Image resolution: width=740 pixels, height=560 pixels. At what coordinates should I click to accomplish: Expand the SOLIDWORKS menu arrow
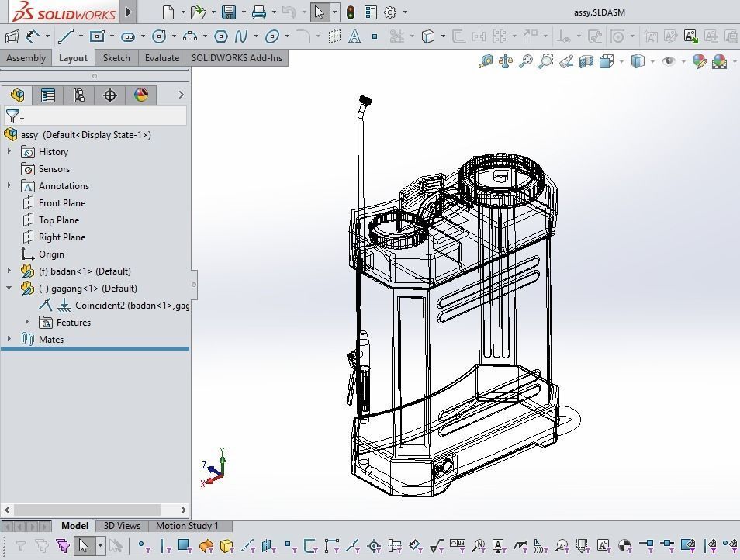[x=128, y=12]
